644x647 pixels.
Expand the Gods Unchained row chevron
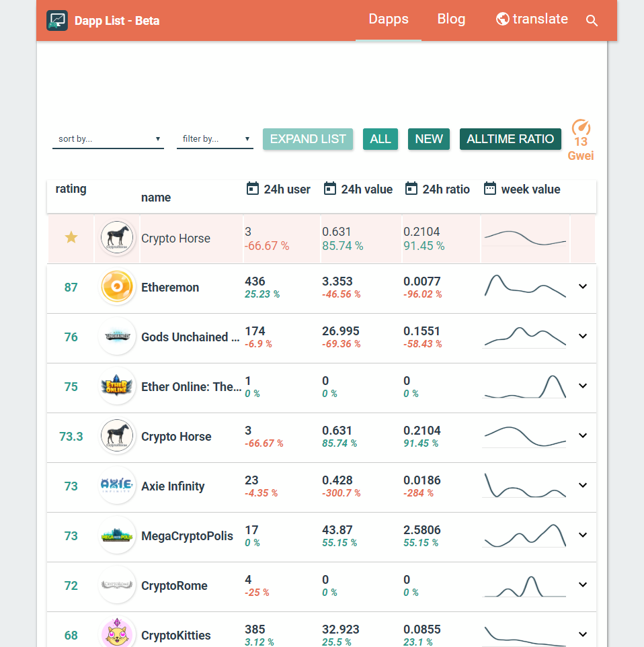583,337
